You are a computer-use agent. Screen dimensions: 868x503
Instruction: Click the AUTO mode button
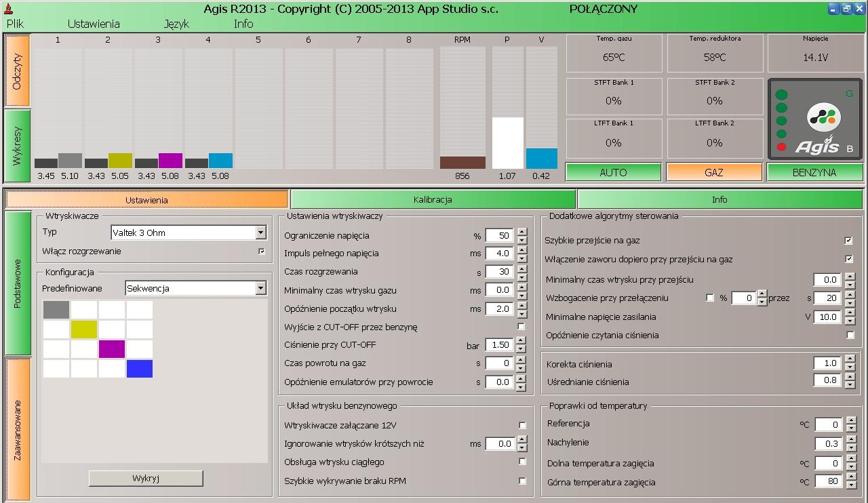[x=613, y=173]
